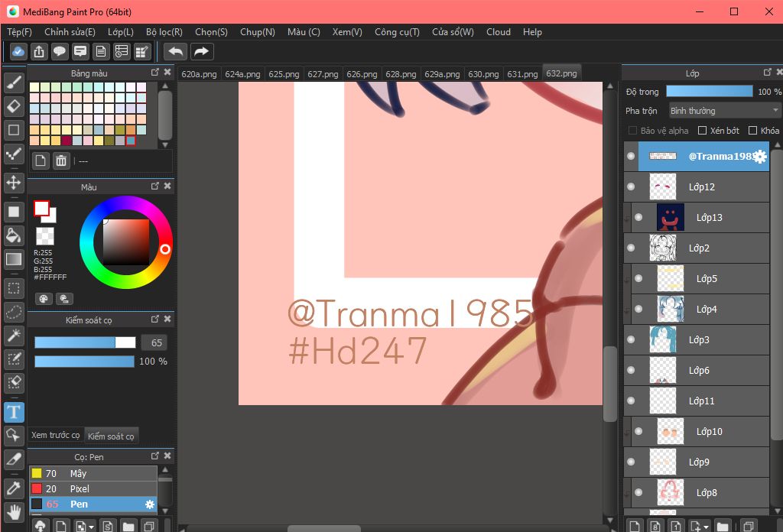Viewport: 783px width, 532px height.
Task: Click the export/share icon in toolbar
Action: (39, 51)
